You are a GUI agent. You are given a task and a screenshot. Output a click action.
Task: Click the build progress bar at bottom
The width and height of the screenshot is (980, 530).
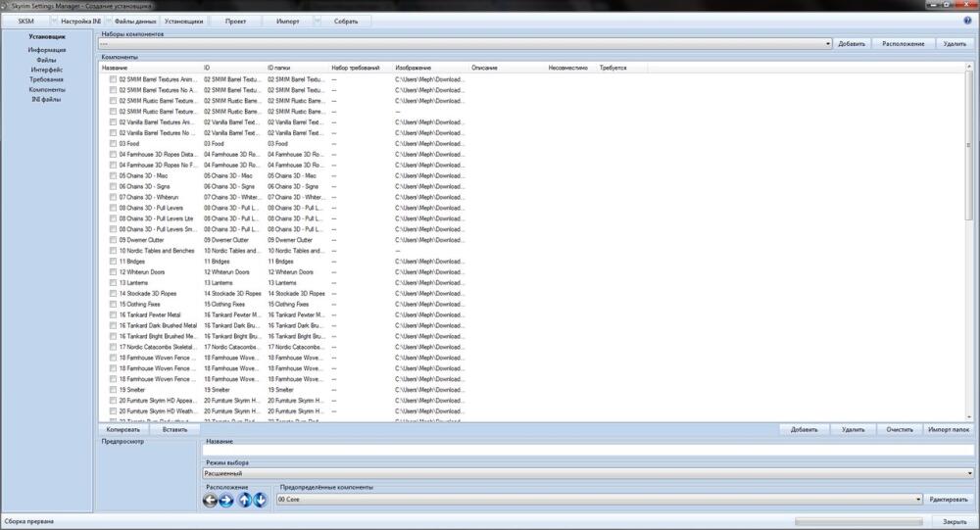pos(858,521)
